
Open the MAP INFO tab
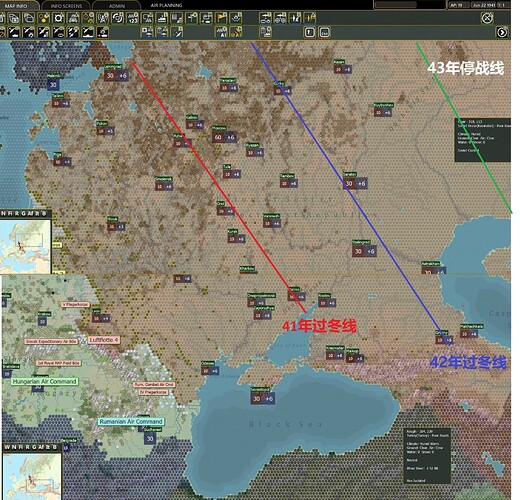coord(16,6)
